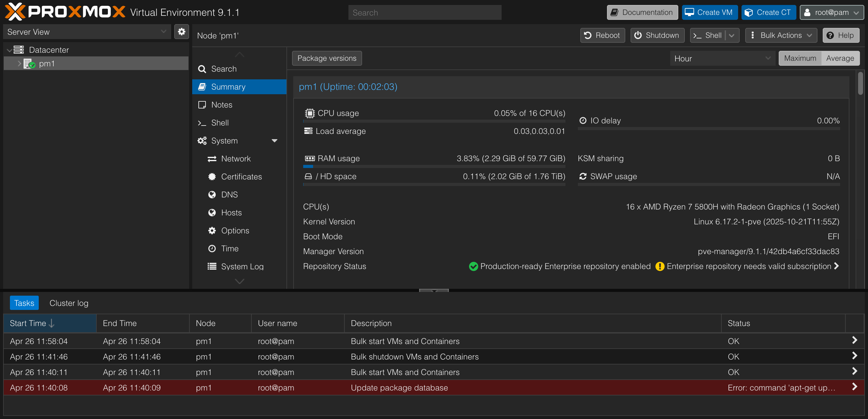Click the Help button
This screenshot has width=868, height=419.
[x=841, y=35]
